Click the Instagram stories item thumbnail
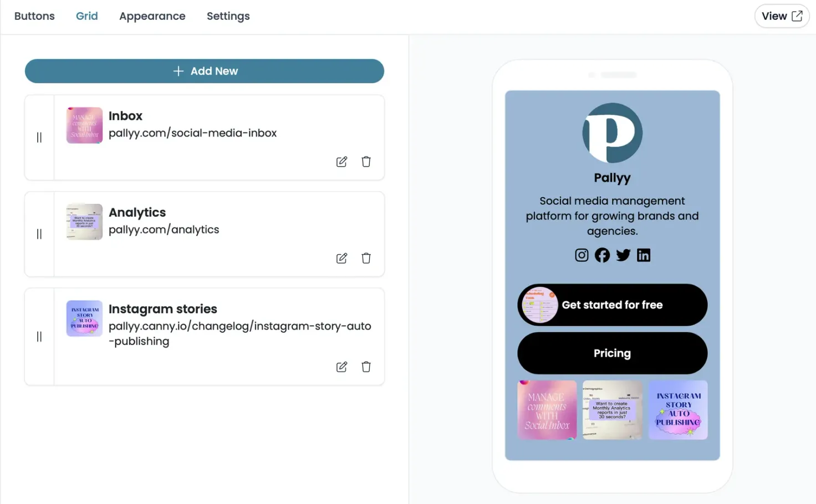The image size is (816, 504). coord(84,318)
